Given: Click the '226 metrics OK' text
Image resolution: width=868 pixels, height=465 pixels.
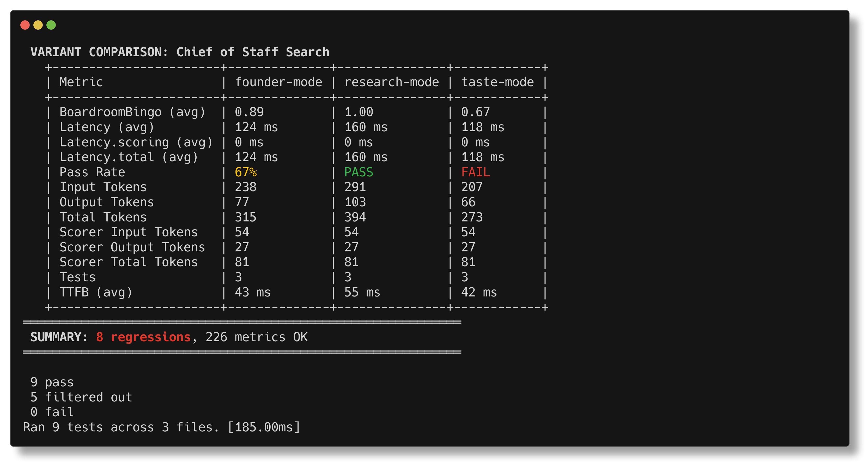Looking at the screenshot, I should click(256, 337).
